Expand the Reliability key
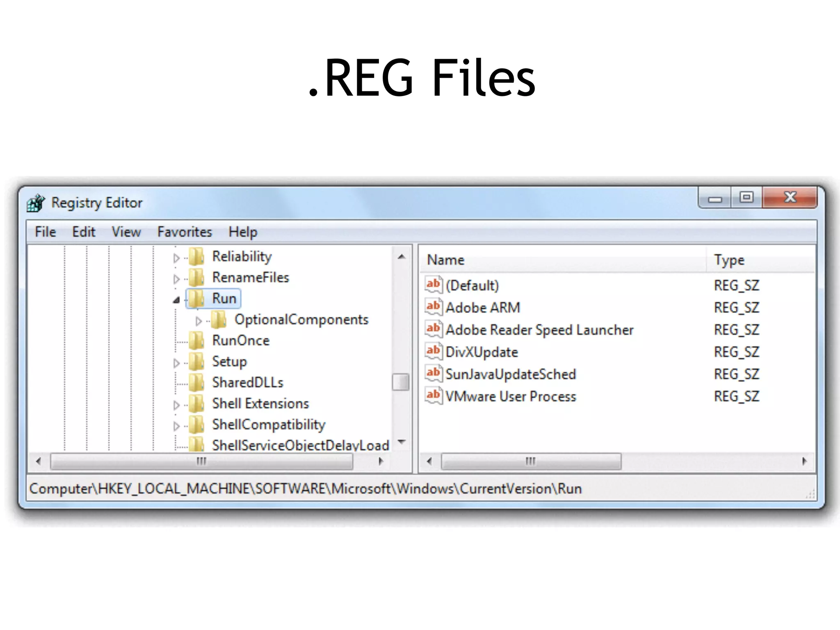 [176, 258]
